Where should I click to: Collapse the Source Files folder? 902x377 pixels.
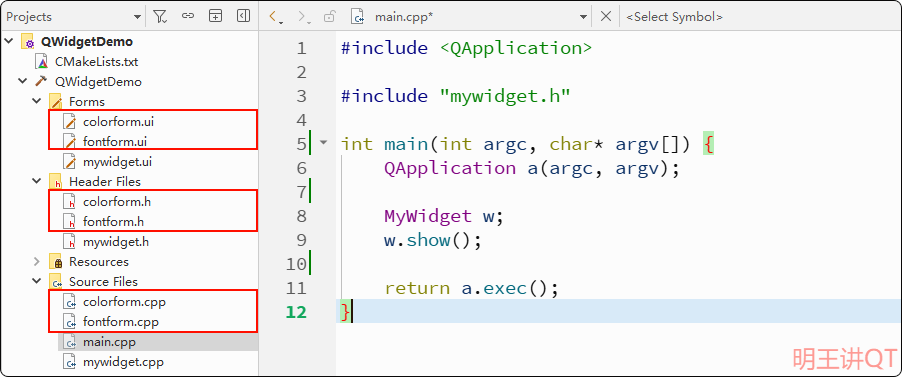37,281
